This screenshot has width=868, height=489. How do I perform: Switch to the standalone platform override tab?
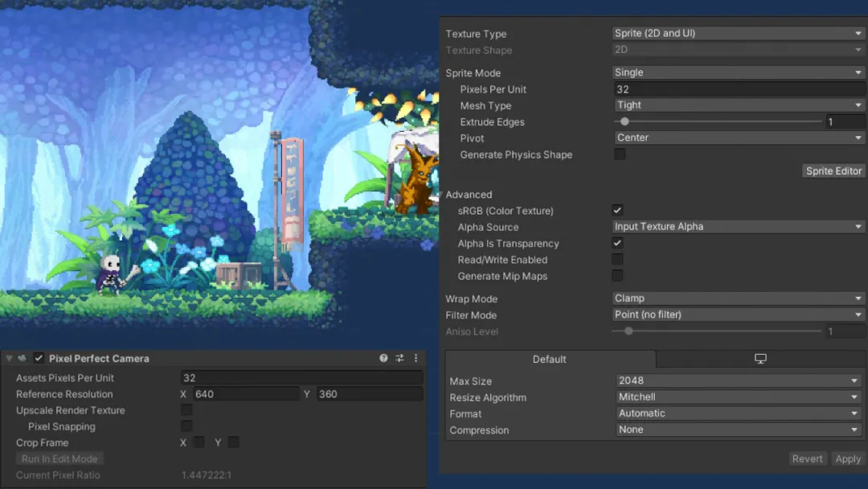click(760, 360)
